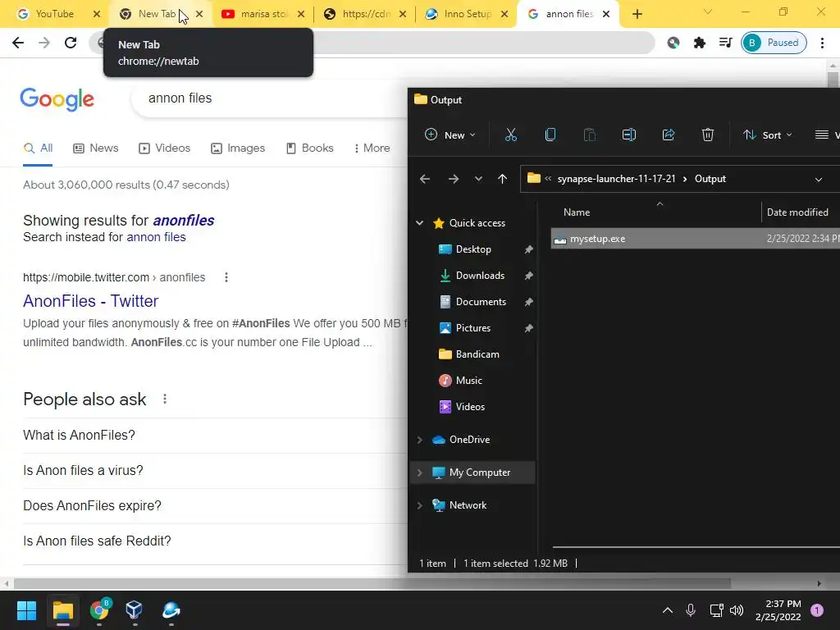The width and height of the screenshot is (840, 630).
Task: Click Chrome back arrow button
Action: click(x=18, y=43)
